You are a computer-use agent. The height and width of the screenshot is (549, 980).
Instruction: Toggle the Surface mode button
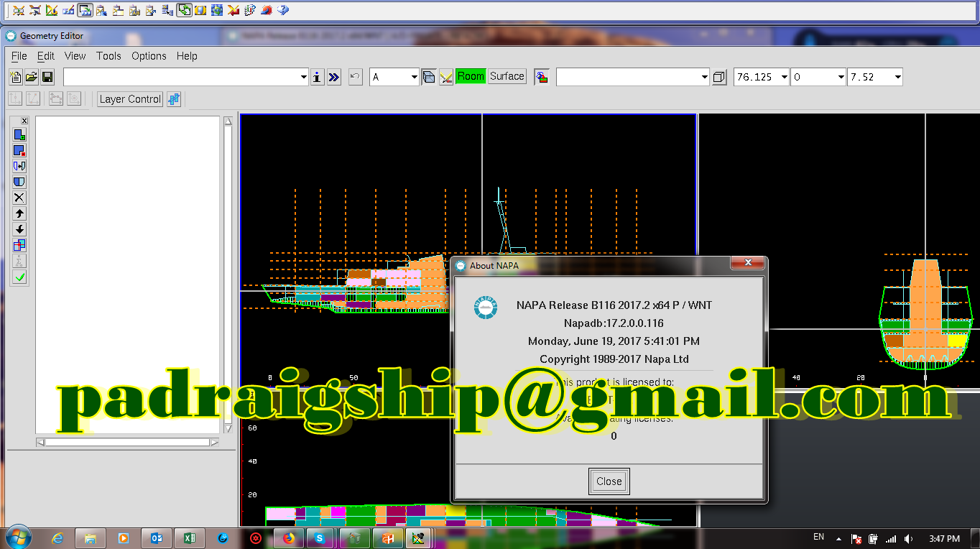(x=507, y=76)
